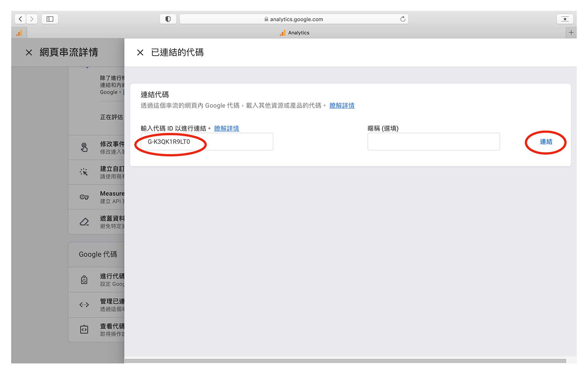Click the 修改事件 touch icon
This screenshot has height=374, width=588.
pyautogui.click(x=84, y=147)
